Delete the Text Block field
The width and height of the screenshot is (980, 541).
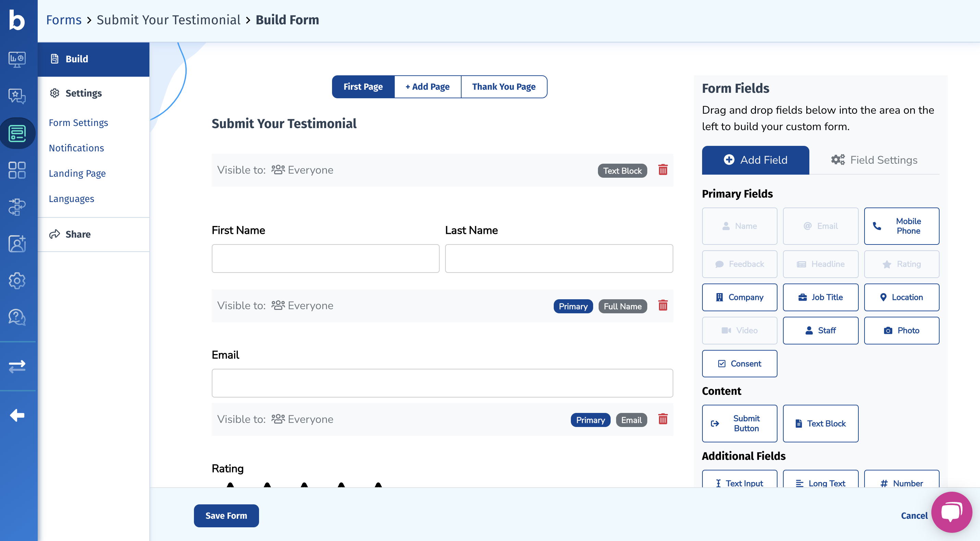[x=662, y=170]
